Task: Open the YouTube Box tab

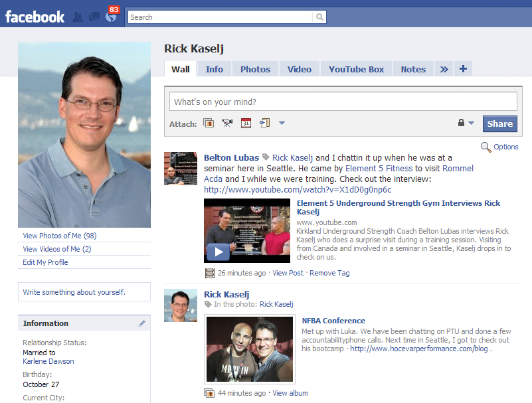Action: pos(356,69)
